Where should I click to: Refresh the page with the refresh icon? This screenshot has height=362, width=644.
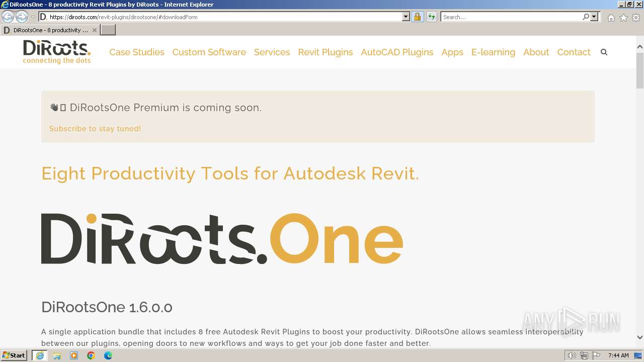[x=431, y=17]
